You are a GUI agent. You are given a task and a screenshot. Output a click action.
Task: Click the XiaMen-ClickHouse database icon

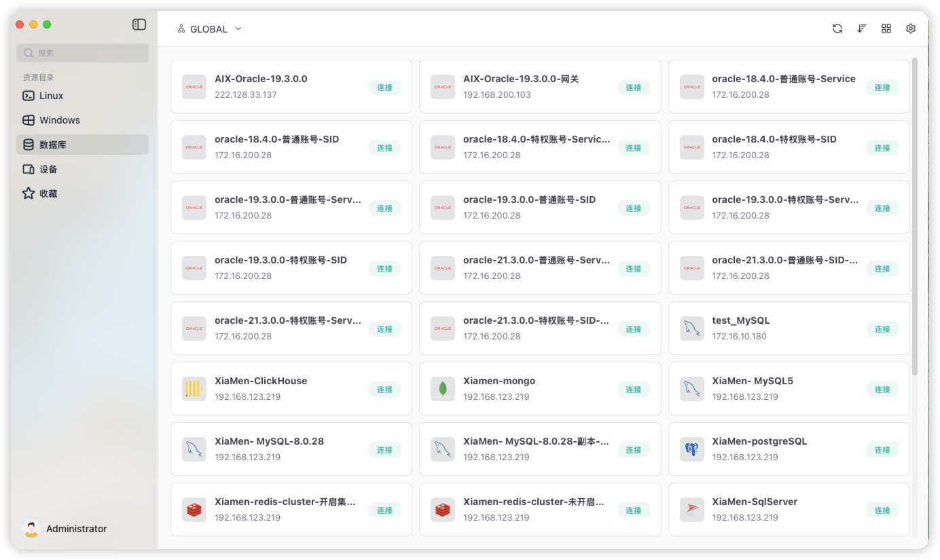click(x=194, y=388)
